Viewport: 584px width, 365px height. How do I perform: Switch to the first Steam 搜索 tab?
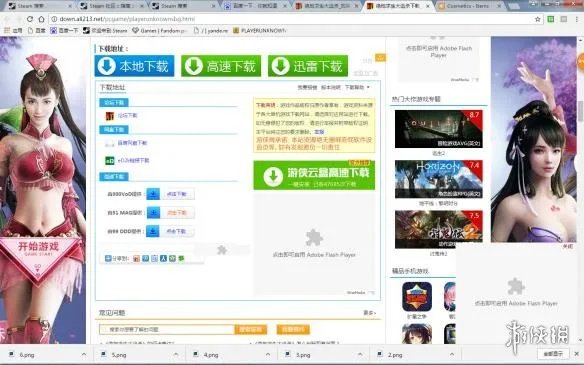(x=39, y=6)
